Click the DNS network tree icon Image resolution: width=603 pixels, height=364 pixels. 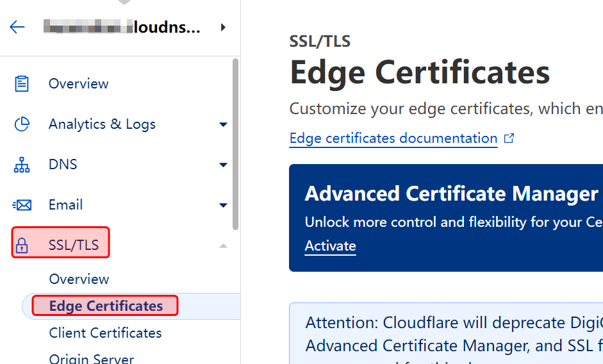[22, 165]
